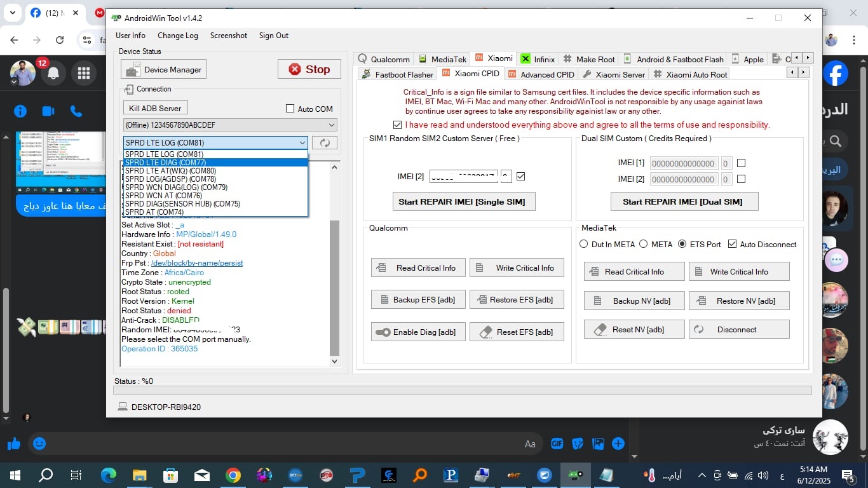The height and width of the screenshot is (488, 868).
Task: Click the Windows Start button
Action: [15, 475]
